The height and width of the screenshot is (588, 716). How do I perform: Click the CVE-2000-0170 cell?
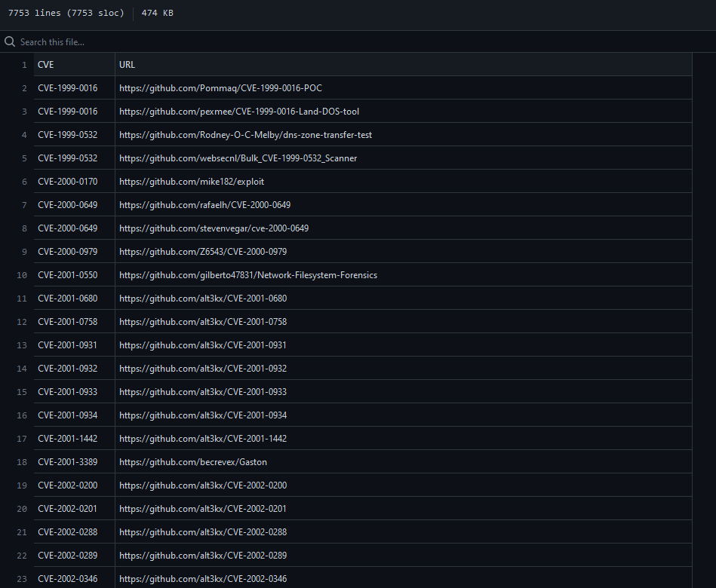pyautogui.click(x=67, y=182)
